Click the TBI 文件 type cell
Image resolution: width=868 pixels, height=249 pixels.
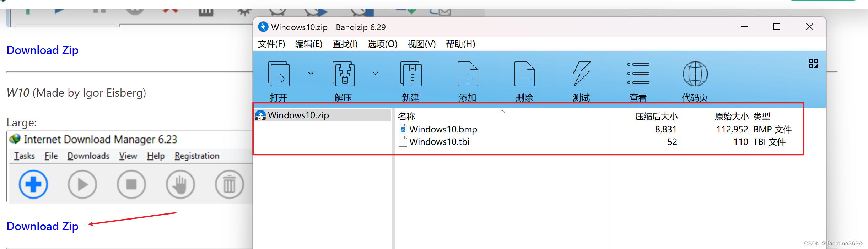pos(769,142)
